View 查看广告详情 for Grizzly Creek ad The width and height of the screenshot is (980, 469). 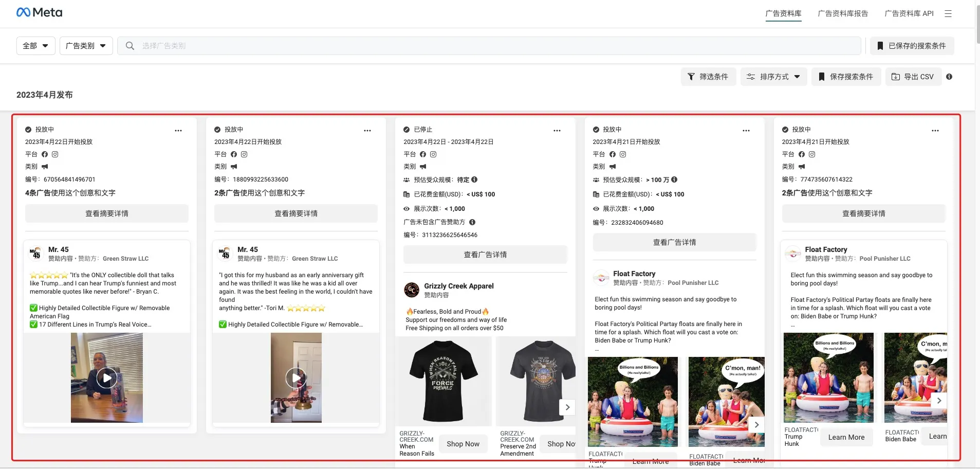click(x=485, y=255)
